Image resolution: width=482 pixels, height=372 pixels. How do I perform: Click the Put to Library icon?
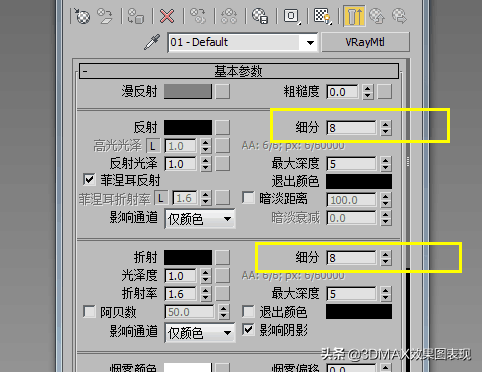pos(260,16)
